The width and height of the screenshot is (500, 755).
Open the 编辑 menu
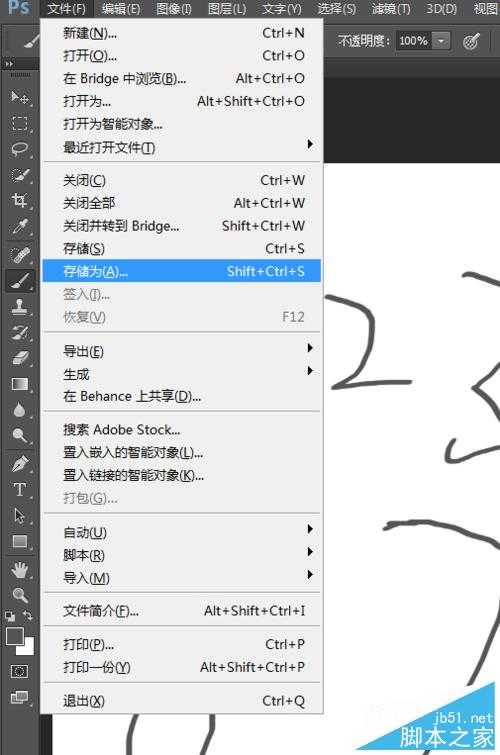(121, 9)
